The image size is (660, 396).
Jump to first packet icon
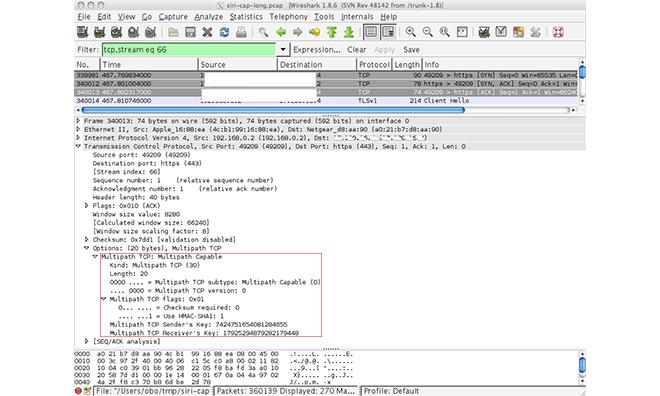pos(332,32)
